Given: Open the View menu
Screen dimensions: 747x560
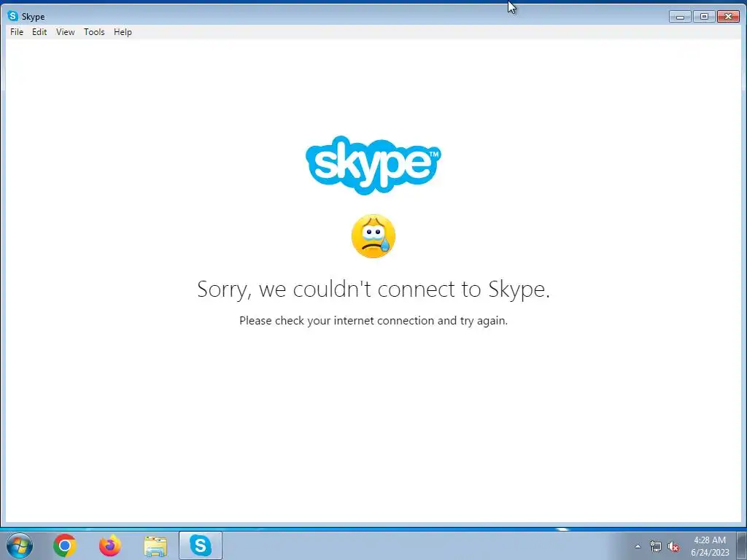Looking at the screenshot, I should 65,32.
